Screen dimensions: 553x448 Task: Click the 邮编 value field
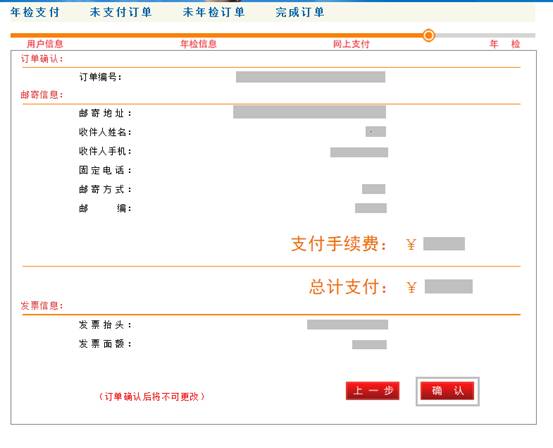point(371,208)
